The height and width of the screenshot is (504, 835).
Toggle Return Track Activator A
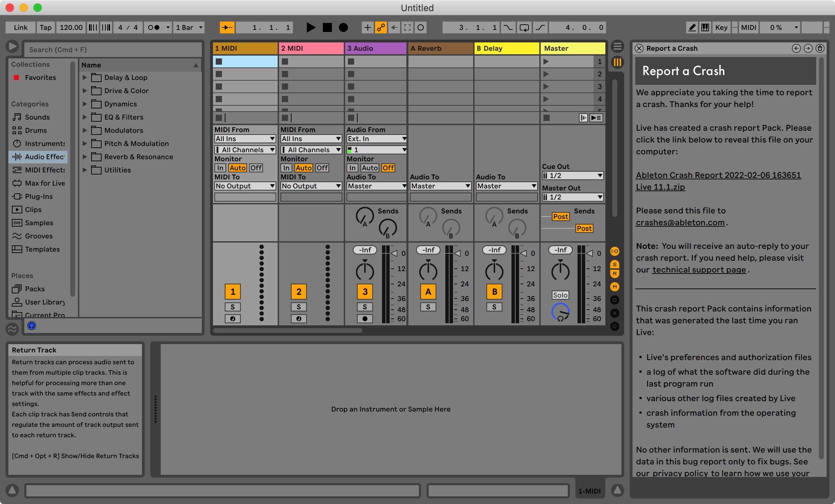pos(428,292)
